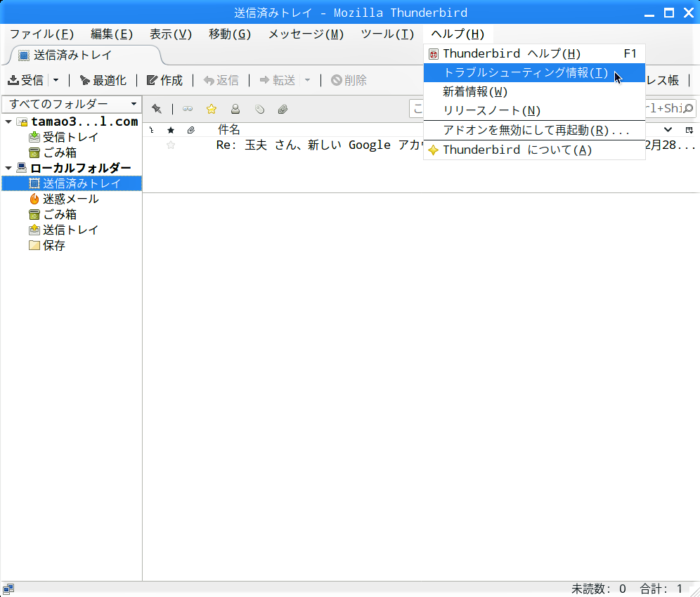Click 合計: 1 in status bar
Image resolution: width=700 pixels, height=597 pixels.
(661, 589)
